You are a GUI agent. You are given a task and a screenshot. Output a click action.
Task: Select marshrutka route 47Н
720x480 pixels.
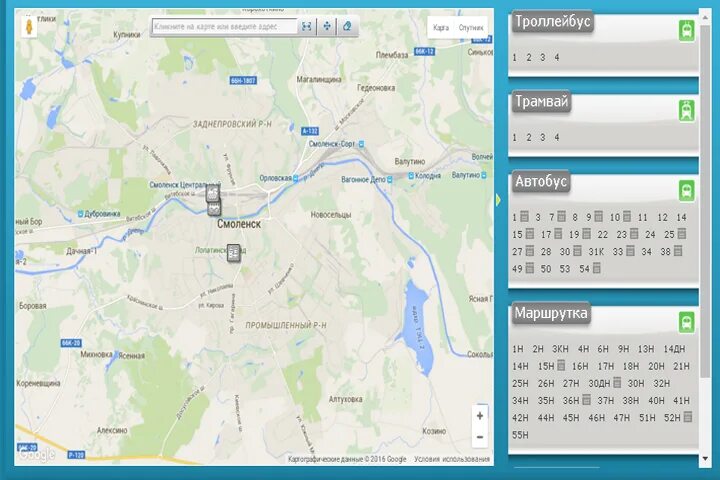pyautogui.click(x=622, y=418)
